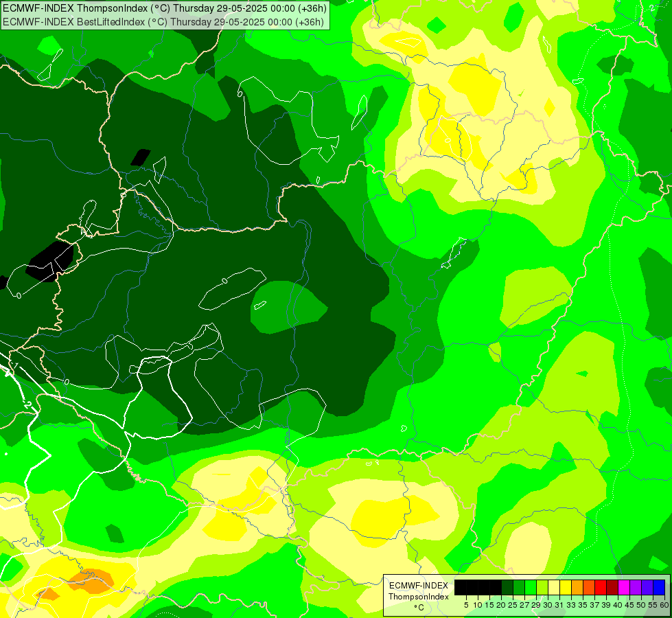This screenshot has height=618, width=672.
Task: Click the legend scale value 25
Action: [513, 605]
